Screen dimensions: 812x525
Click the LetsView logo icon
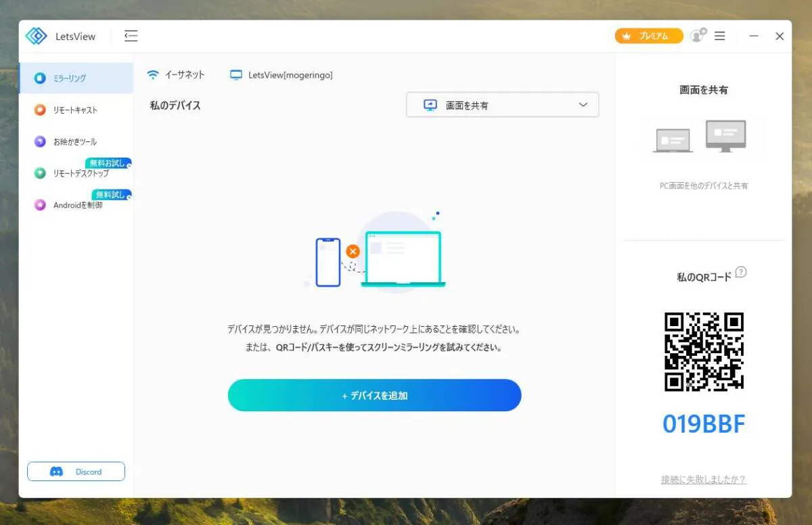click(x=36, y=36)
